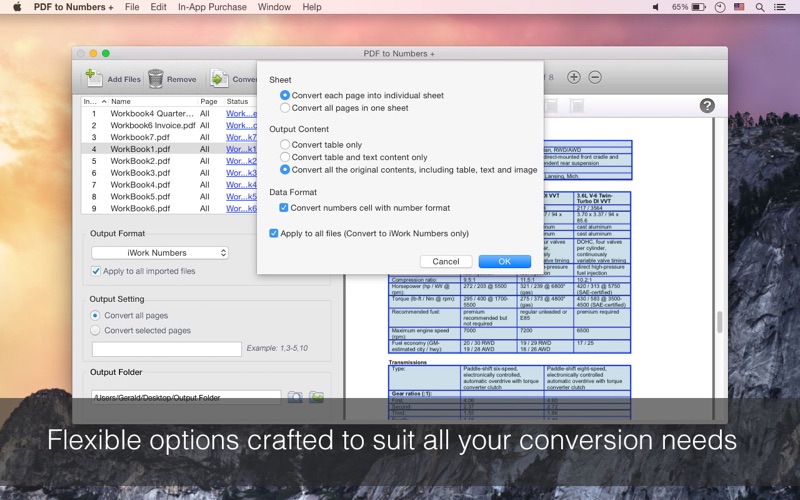Image resolution: width=800 pixels, height=500 pixels.
Task: Select the WorkBook6.pdf row
Action: pos(169,208)
